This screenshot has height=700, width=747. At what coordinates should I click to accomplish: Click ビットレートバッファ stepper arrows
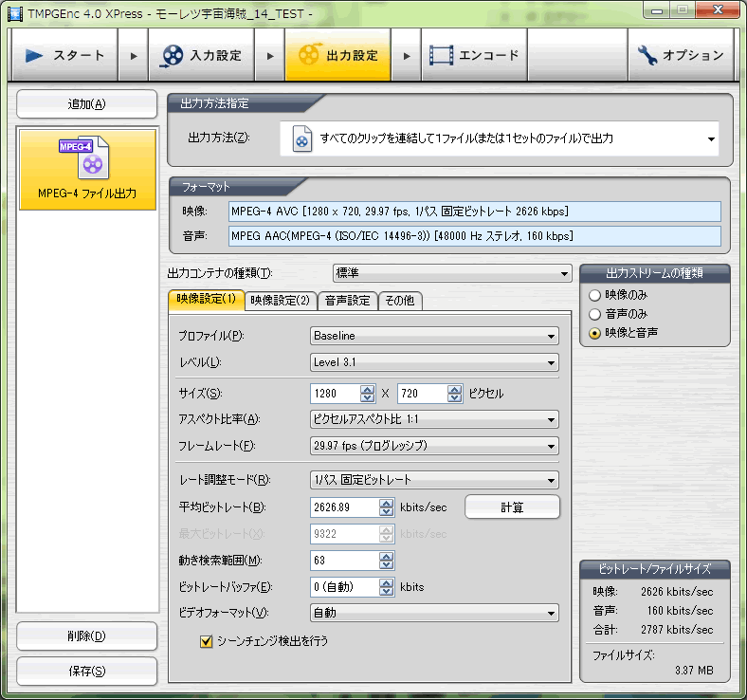[x=387, y=587]
